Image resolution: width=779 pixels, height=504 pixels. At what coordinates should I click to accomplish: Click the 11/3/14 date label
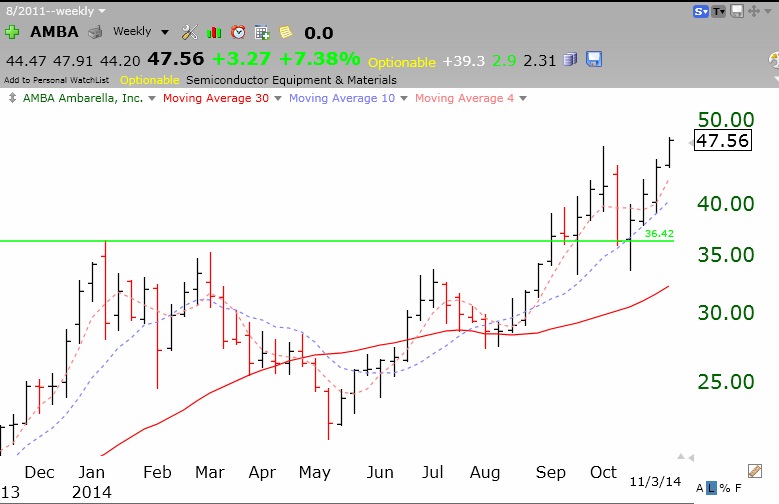[x=655, y=481]
